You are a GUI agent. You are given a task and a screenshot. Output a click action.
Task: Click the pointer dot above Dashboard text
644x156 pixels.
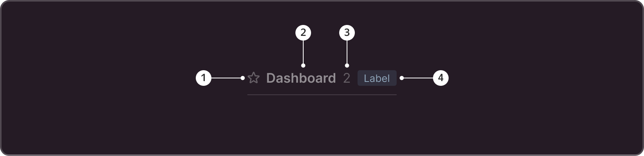click(x=303, y=66)
